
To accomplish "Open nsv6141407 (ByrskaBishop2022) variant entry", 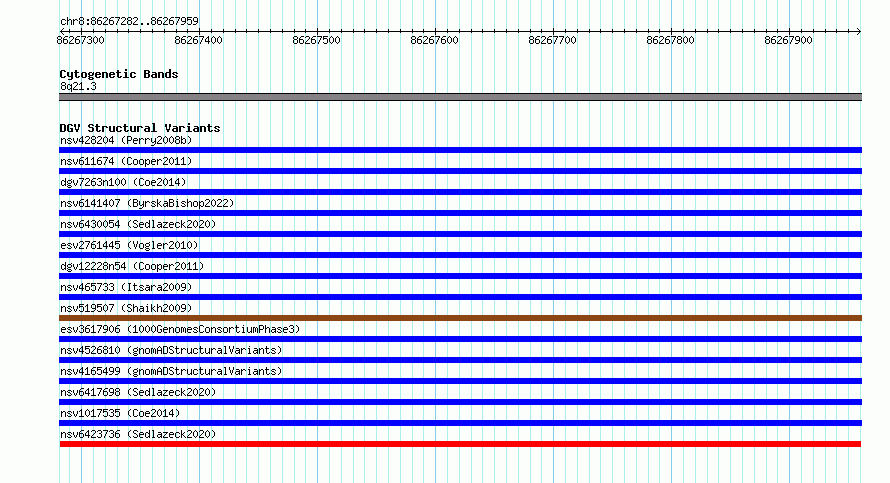I will [147, 203].
